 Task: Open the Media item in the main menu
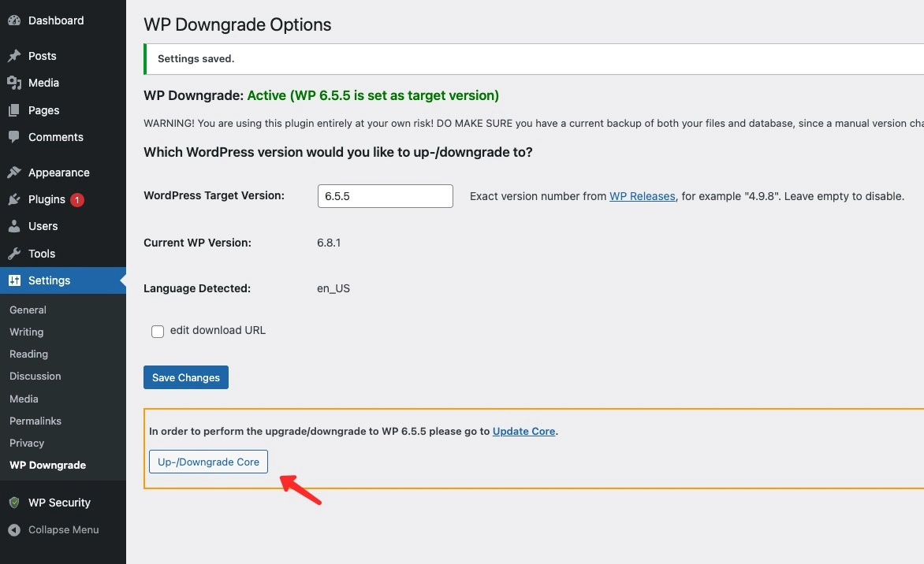43,83
